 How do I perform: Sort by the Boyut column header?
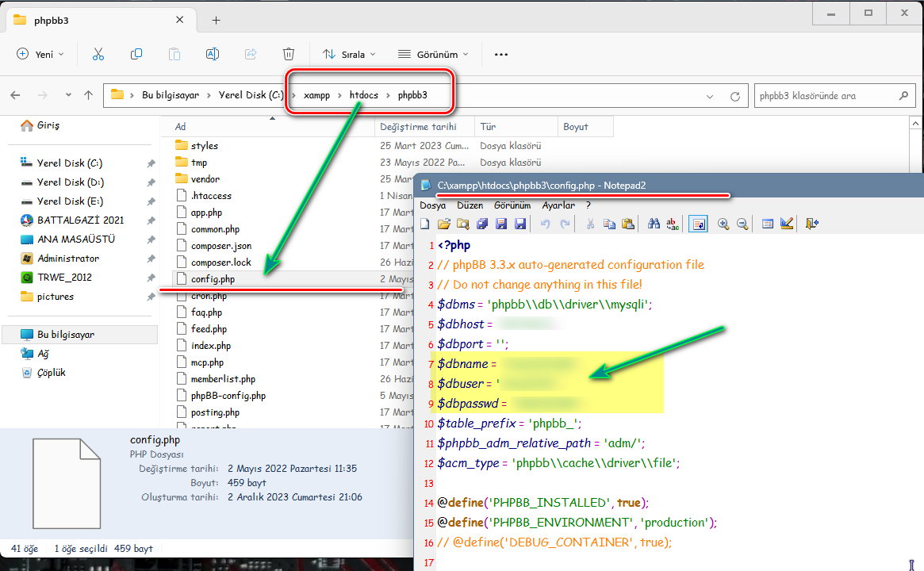(585, 127)
